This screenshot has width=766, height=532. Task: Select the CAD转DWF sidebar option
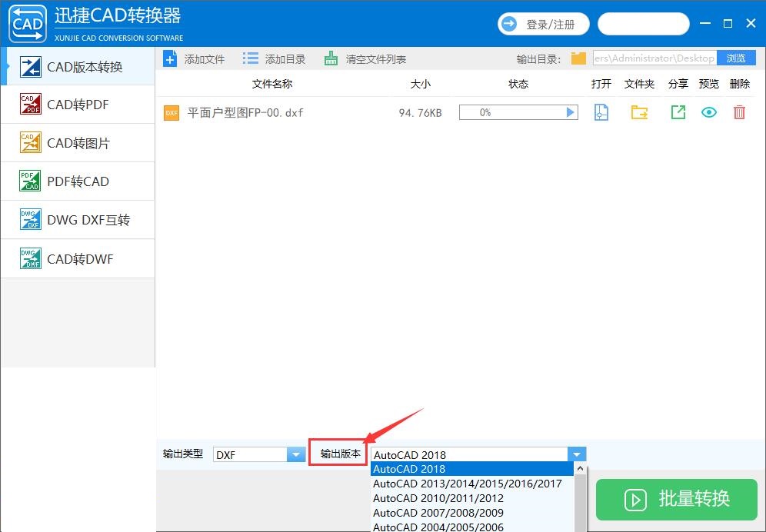77,258
